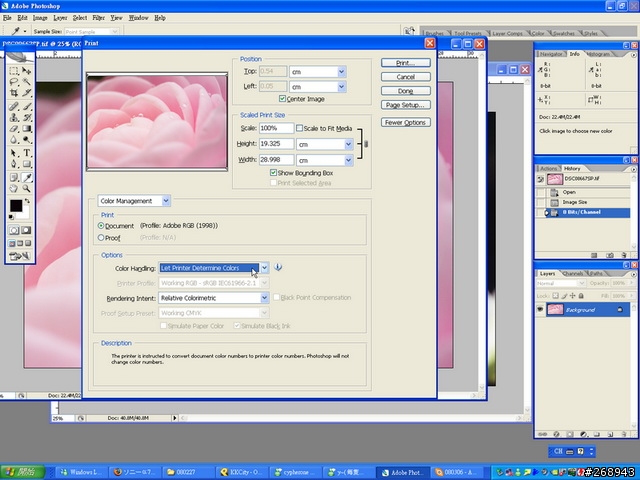
Task: Select the Lasso tool
Action: [14, 82]
